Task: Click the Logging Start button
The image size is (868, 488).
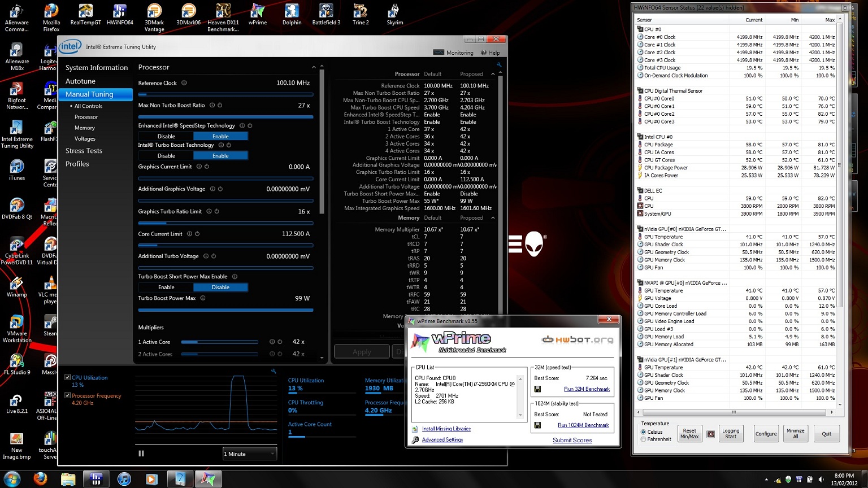Action: click(x=731, y=433)
